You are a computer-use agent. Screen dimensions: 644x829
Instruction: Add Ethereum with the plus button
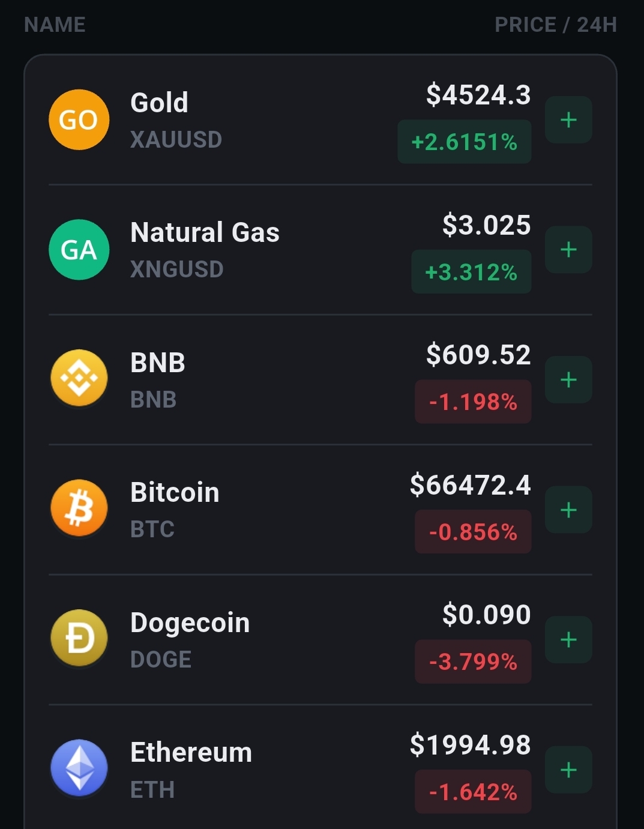click(568, 770)
